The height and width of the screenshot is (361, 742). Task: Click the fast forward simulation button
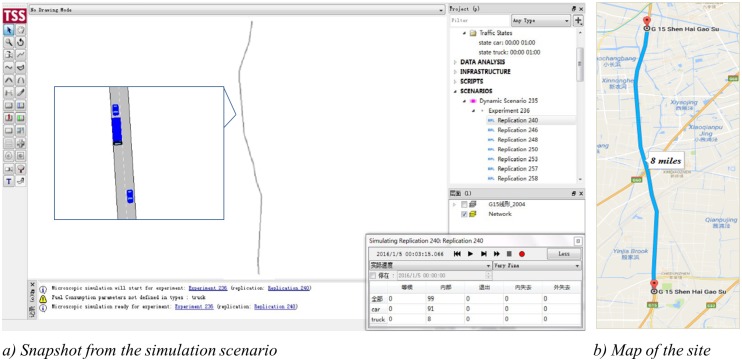496,254
